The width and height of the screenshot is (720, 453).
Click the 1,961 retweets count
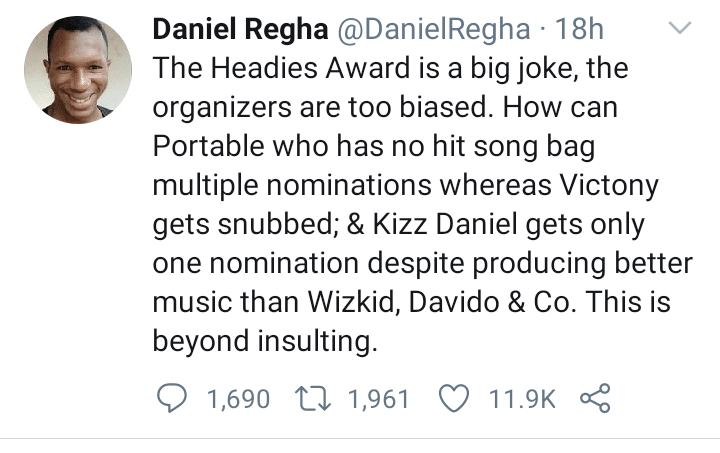click(378, 399)
